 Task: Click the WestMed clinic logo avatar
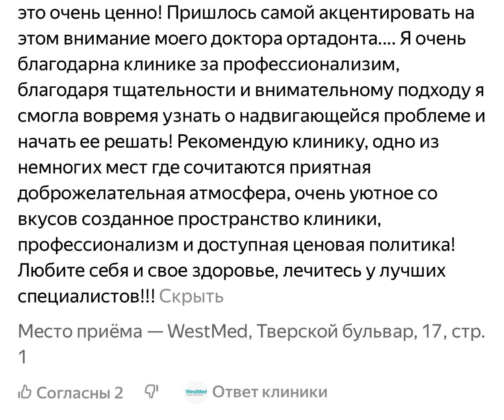(x=196, y=392)
